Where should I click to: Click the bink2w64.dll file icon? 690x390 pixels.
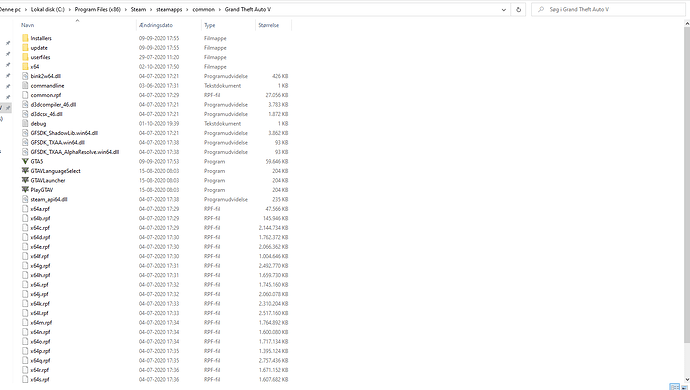25,76
